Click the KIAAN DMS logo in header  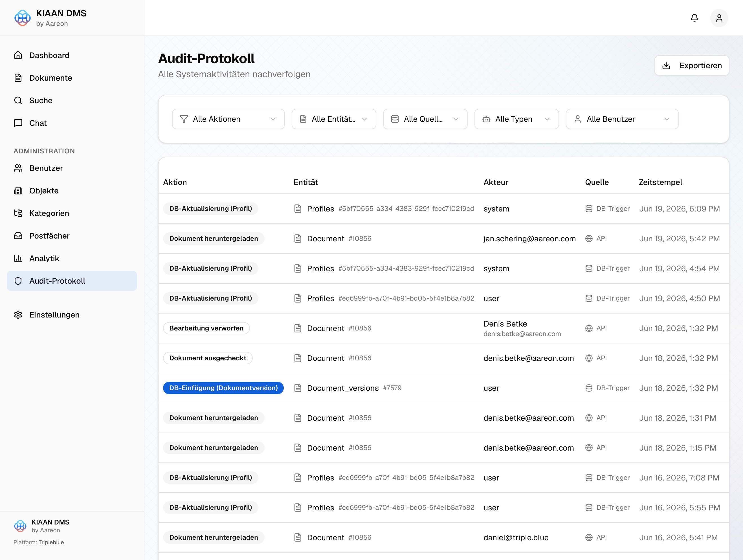pos(23,18)
